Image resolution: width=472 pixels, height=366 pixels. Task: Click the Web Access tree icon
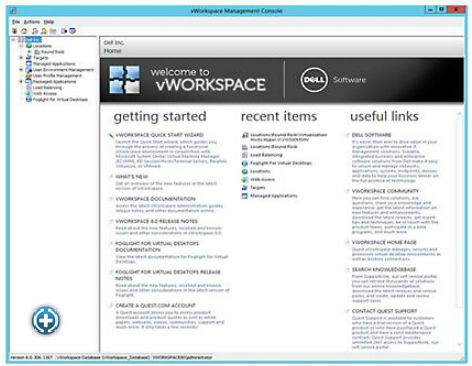pyautogui.click(x=29, y=93)
